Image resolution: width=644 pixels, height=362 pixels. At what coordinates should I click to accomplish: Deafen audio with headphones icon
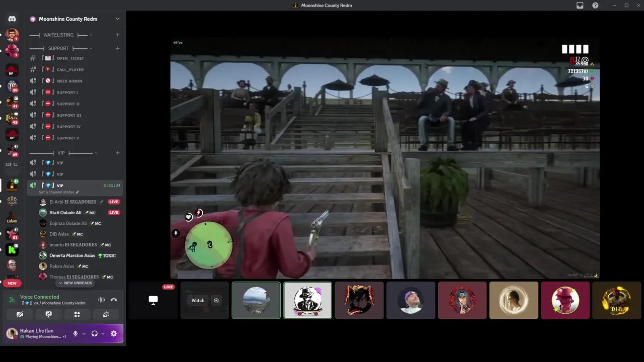(94, 333)
